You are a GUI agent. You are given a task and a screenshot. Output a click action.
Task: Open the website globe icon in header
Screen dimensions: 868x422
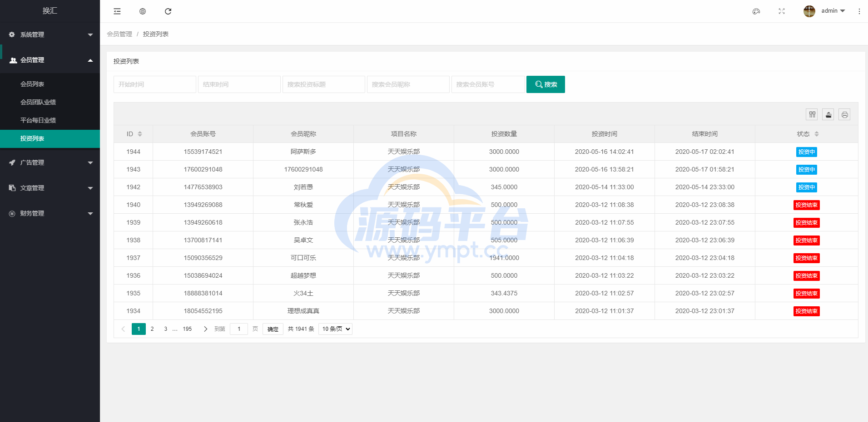(x=143, y=11)
